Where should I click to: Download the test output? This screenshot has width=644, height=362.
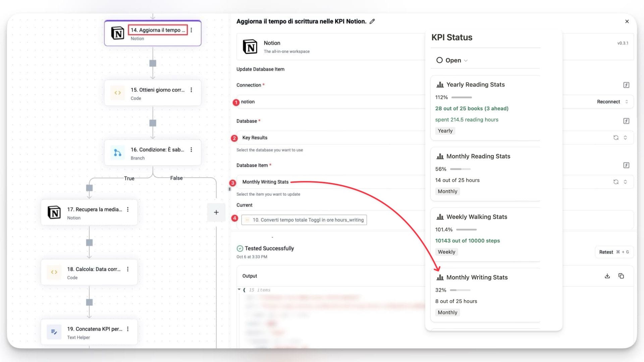pos(607,276)
